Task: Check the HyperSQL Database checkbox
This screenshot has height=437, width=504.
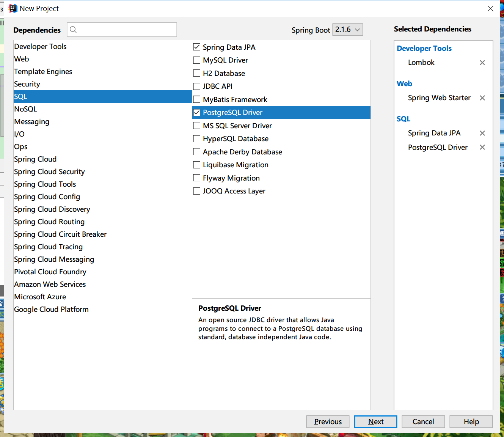Action: point(196,138)
